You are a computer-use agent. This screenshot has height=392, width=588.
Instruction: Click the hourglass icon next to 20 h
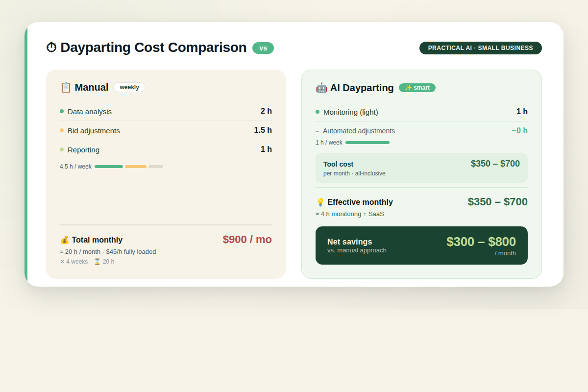point(97,262)
